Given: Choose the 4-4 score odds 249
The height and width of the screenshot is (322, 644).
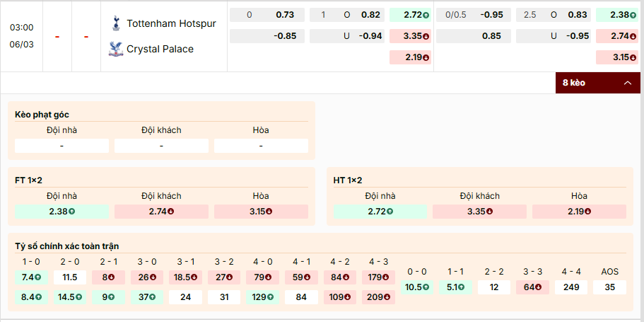Looking at the screenshot, I should click(x=570, y=287).
